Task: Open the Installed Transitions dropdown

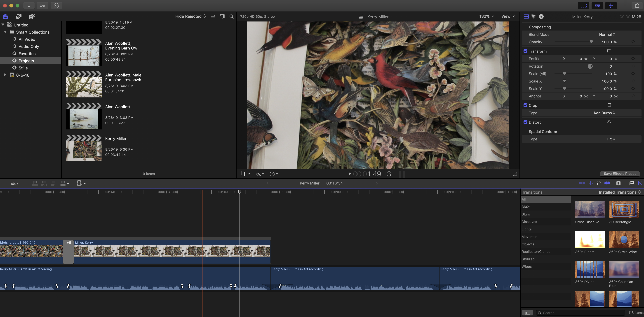Action: point(620,192)
